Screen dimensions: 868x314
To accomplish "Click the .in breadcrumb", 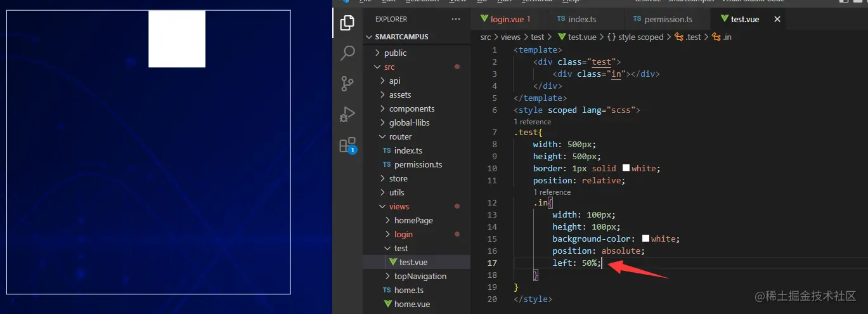I will (722, 37).
